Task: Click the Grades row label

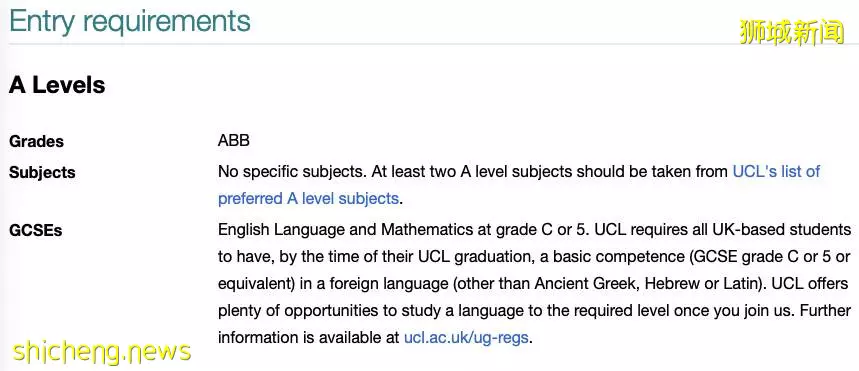Action: (x=36, y=141)
